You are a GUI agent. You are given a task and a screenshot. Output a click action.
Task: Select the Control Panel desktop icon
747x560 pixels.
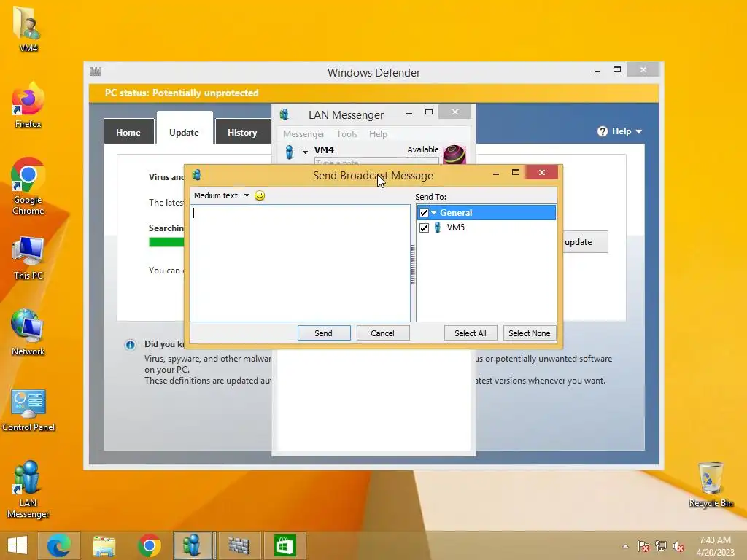pyautogui.click(x=28, y=410)
